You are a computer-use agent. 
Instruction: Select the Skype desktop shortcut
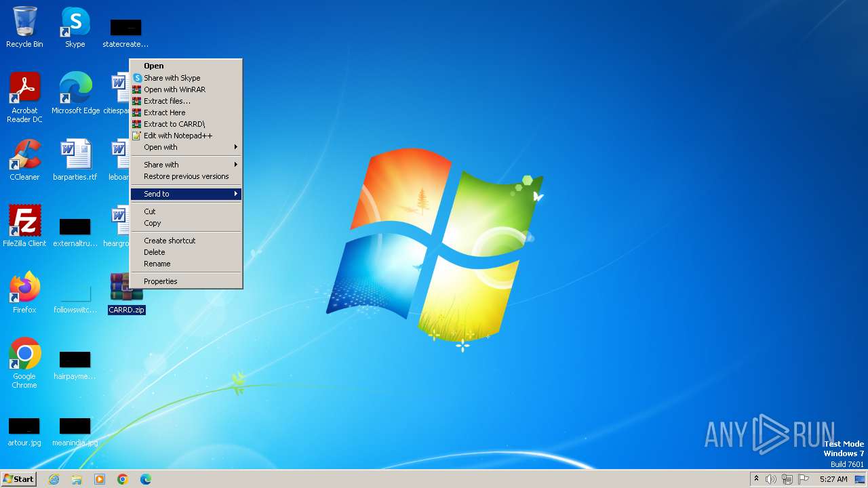(x=75, y=27)
